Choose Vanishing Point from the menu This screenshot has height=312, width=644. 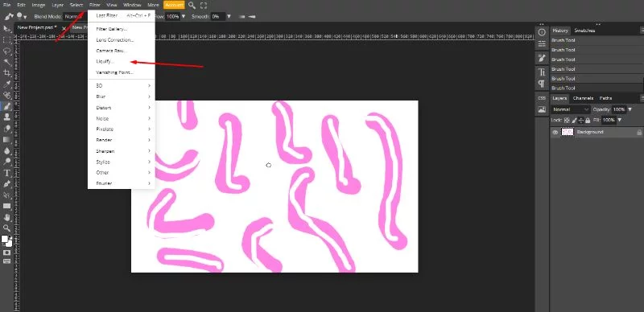pyautogui.click(x=122, y=72)
